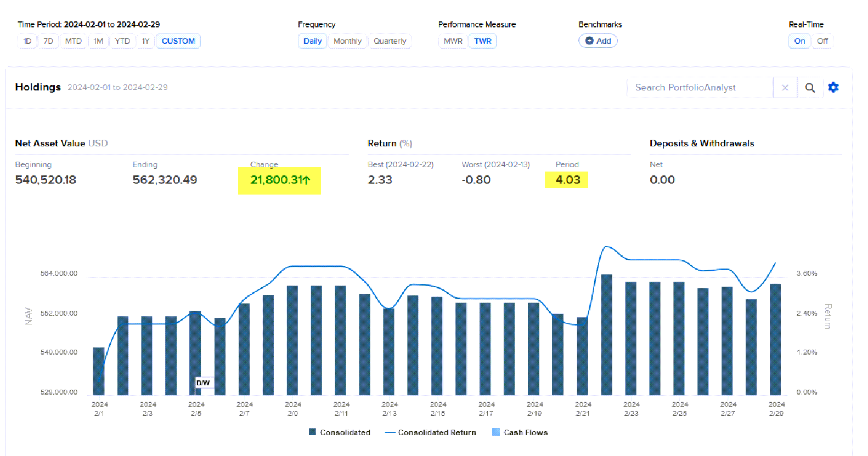
Task: Click the Return (%) heading
Action: tap(390, 143)
